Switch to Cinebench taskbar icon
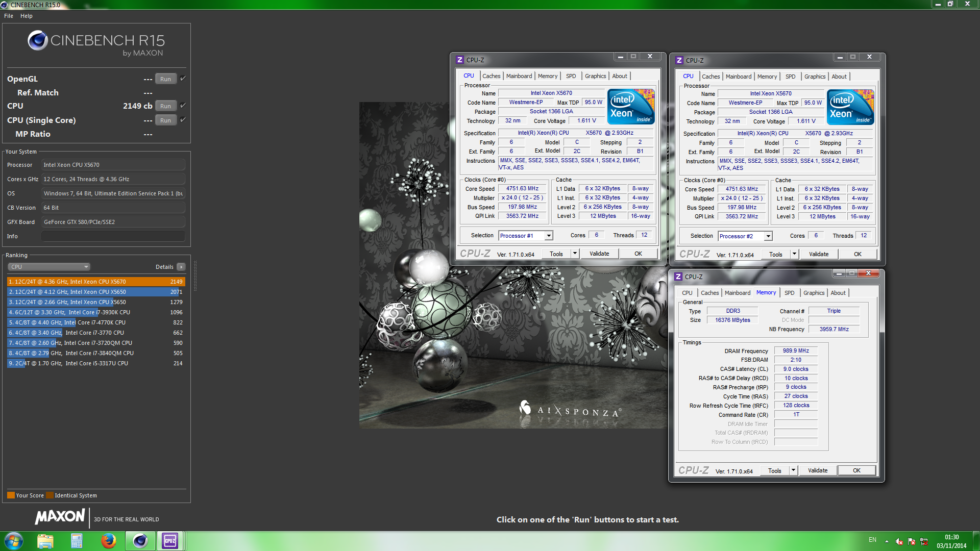The width and height of the screenshot is (980, 551). (x=140, y=541)
